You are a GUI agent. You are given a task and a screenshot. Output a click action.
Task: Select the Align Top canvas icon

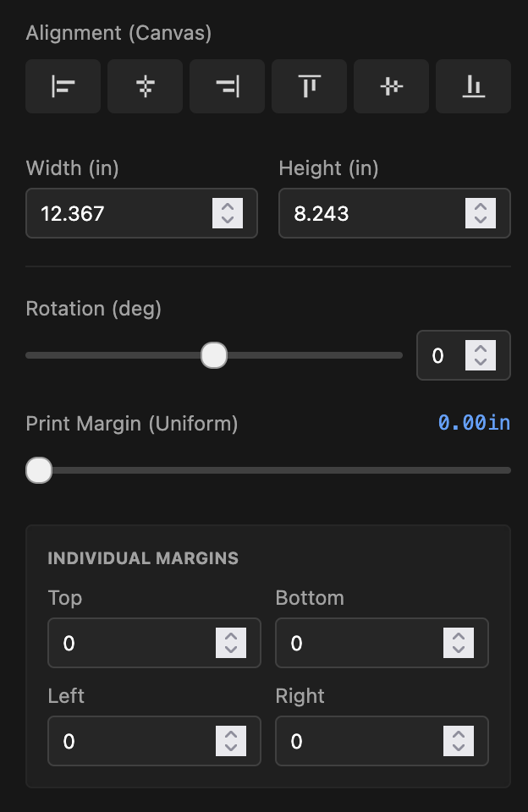tap(309, 86)
